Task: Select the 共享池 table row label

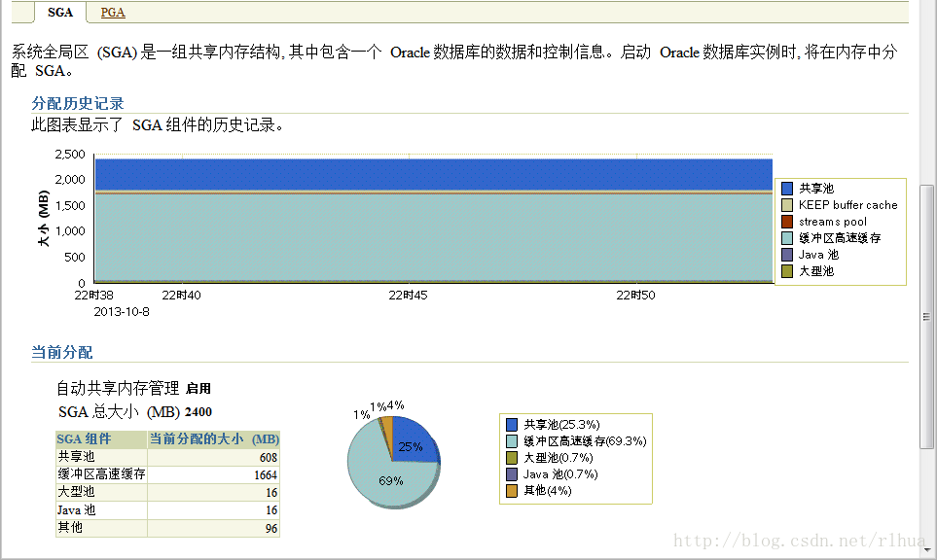Action: [77, 457]
